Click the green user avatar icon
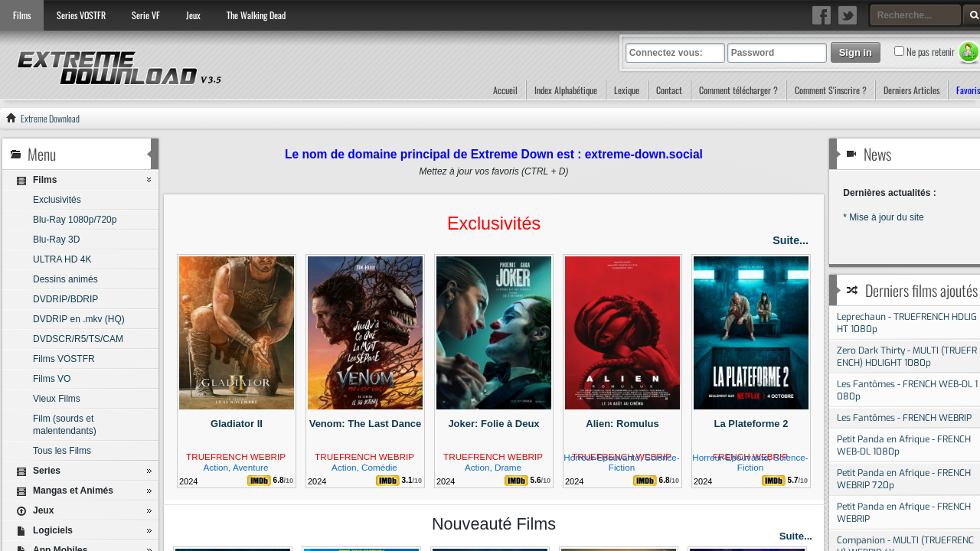 click(969, 52)
